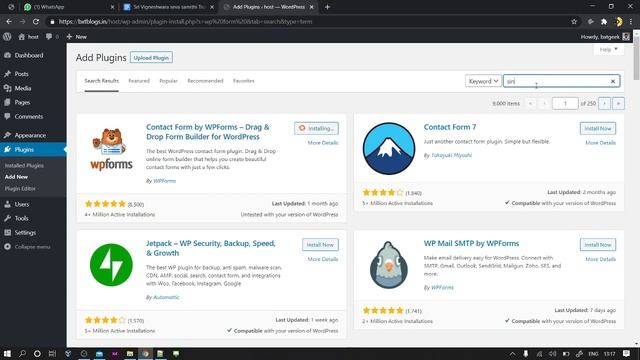The image size is (640, 360).
Task: Open author link Takayuki Miyoshi
Action: 451,156
